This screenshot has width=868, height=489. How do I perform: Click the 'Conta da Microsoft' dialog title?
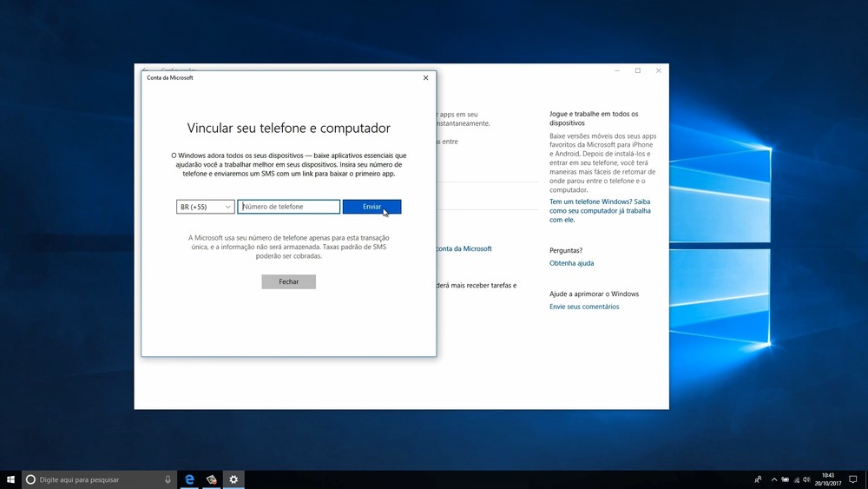170,77
